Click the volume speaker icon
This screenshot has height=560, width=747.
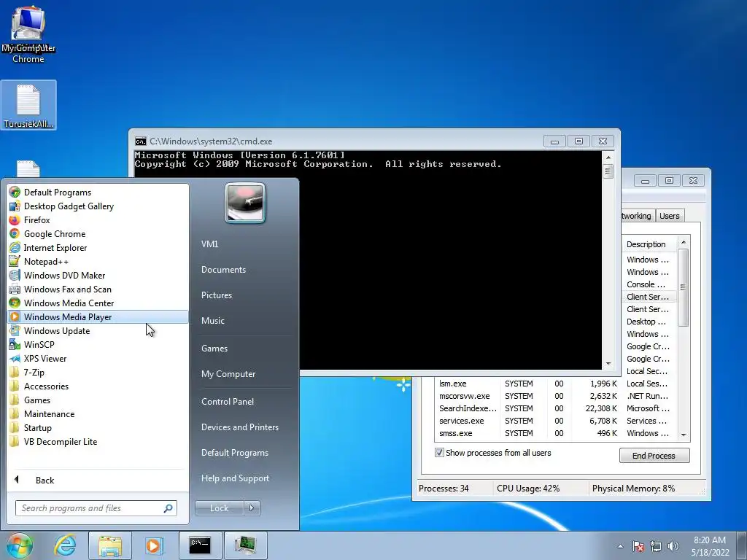click(x=673, y=546)
